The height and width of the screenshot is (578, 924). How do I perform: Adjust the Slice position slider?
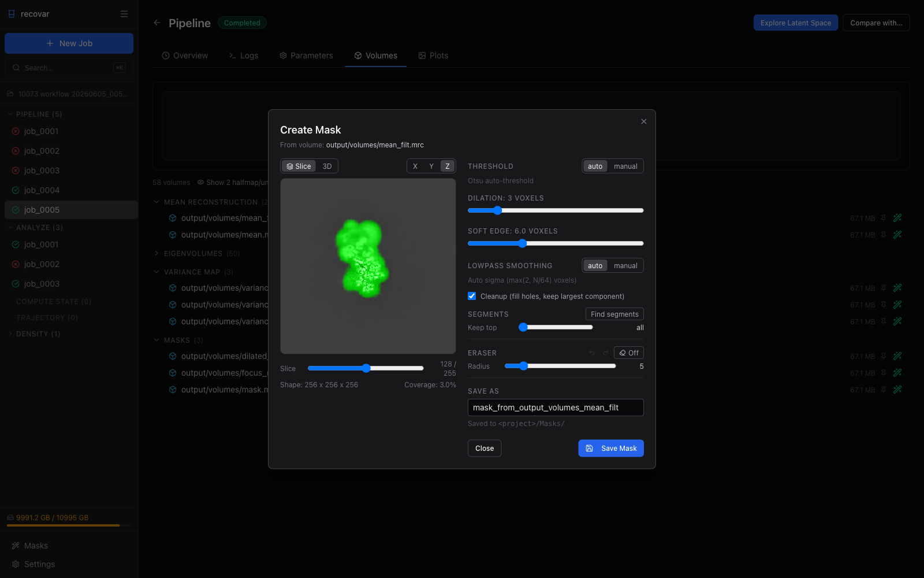[366, 368]
